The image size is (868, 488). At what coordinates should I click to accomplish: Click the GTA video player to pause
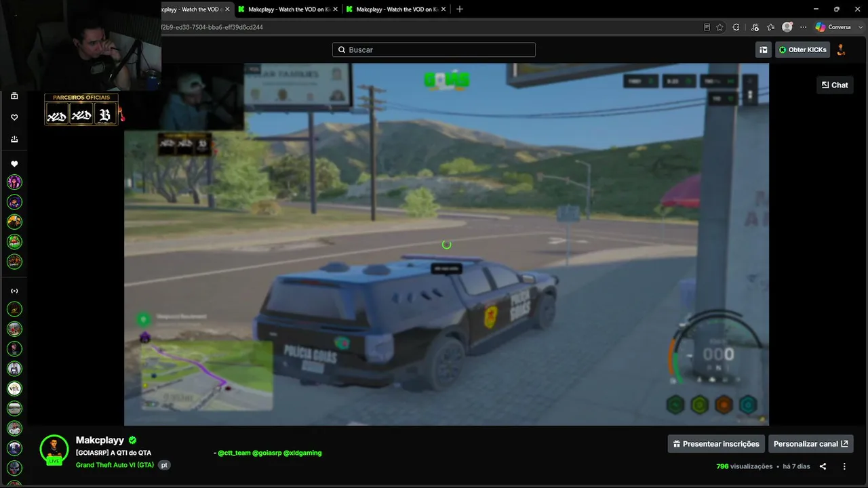pyautogui.click(x=446, y=245)
